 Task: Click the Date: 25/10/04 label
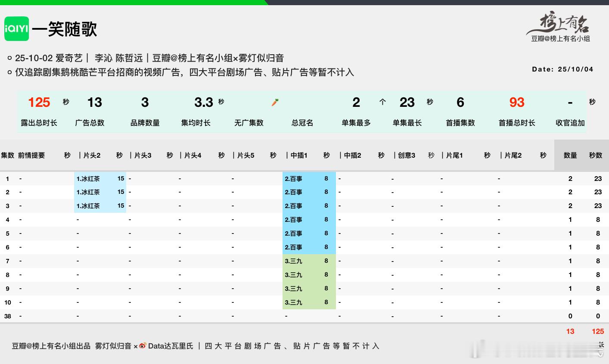562,69
